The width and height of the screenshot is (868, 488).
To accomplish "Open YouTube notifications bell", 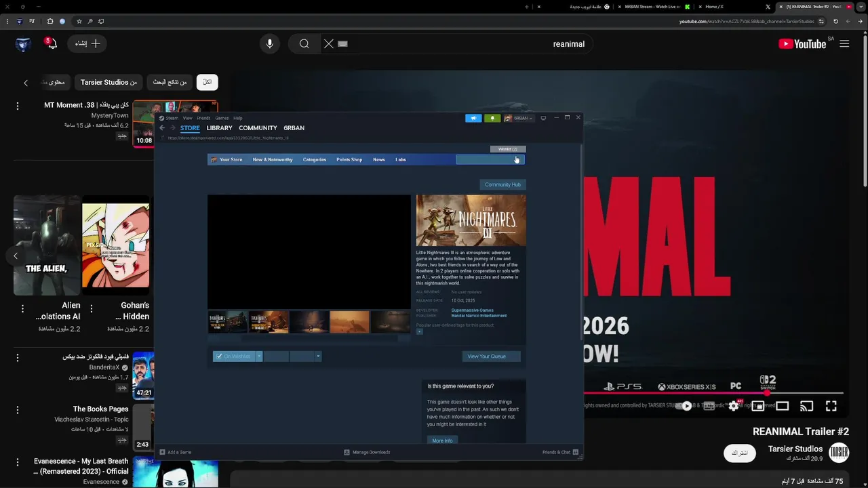I will click(52, 44).
